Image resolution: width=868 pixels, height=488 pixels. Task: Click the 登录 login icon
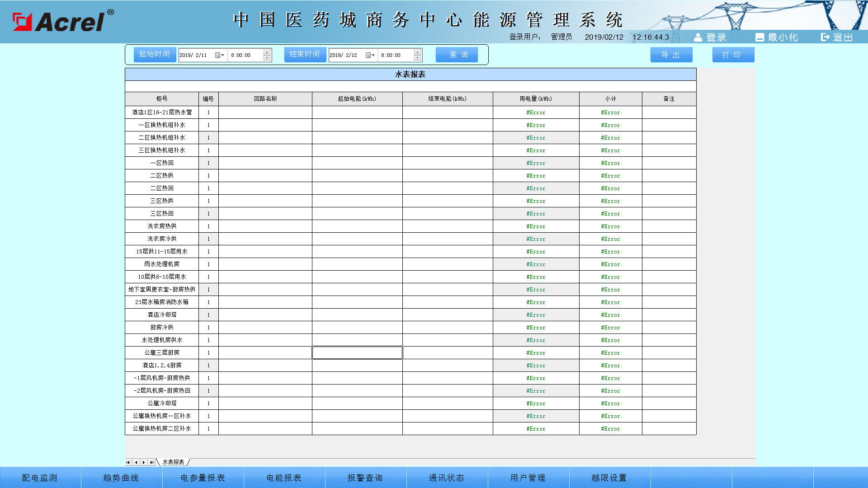(x=698, y=38)
